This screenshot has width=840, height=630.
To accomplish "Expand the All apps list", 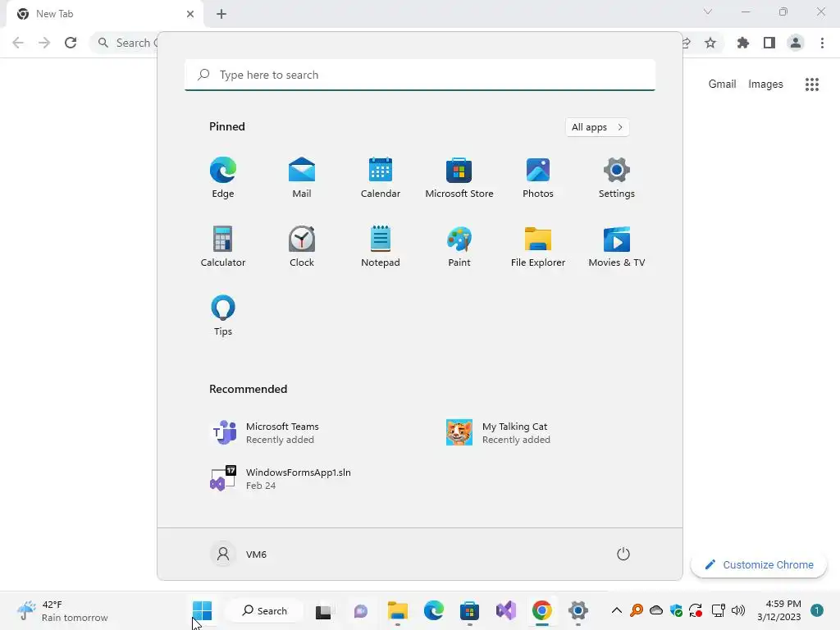I will click(x=597, y=127).
